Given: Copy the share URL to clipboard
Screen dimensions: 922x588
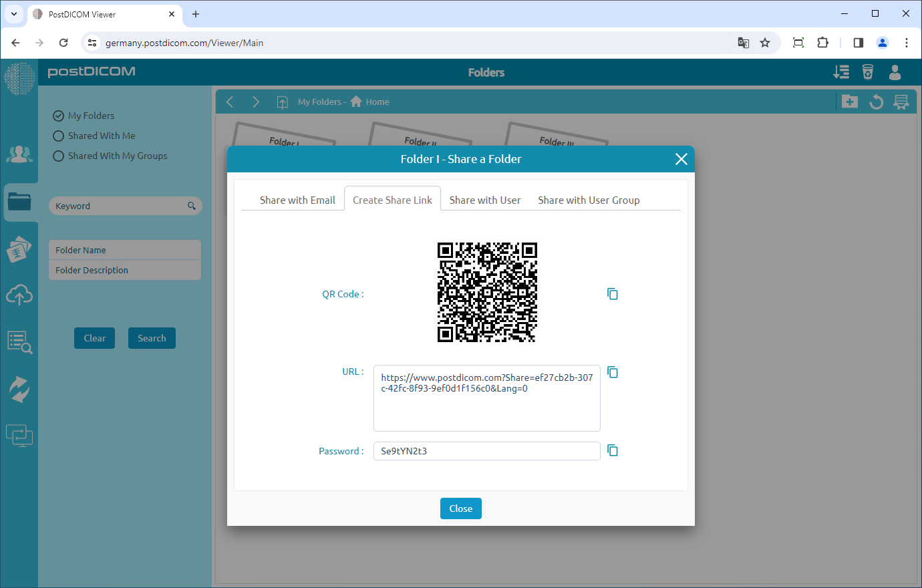Looking at the screenshot, I should tap(612, 372).
